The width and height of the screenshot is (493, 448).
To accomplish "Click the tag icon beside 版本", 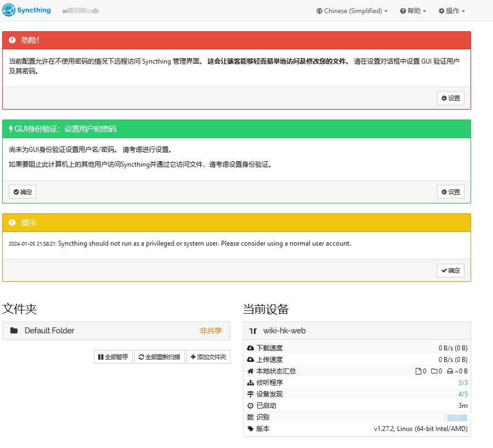I will click(x=250, y=428).
